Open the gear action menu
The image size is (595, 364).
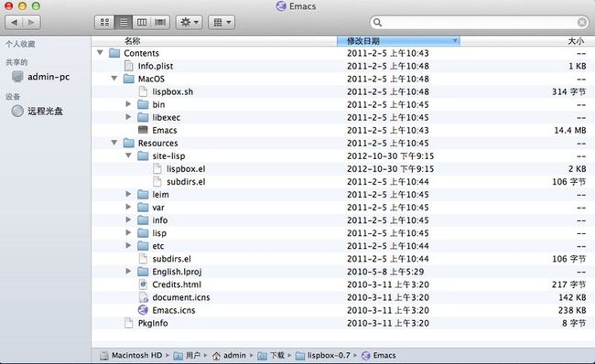pos(189,22)
